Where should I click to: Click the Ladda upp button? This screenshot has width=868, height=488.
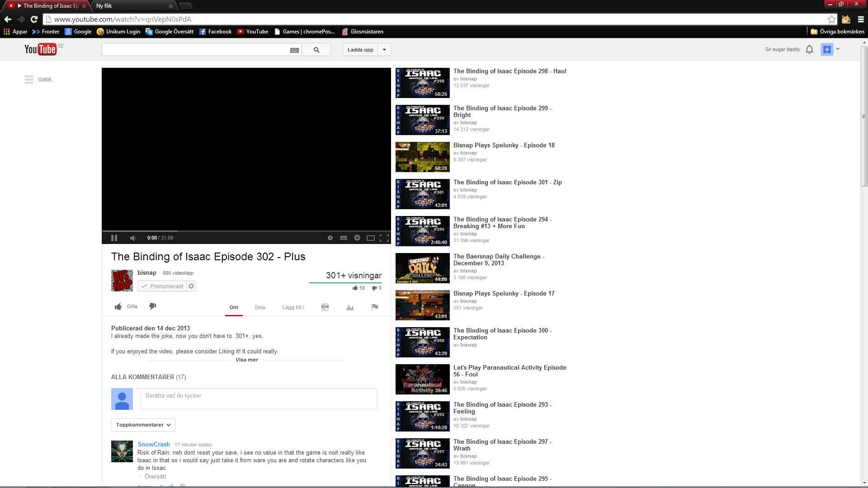coord(360,50)
